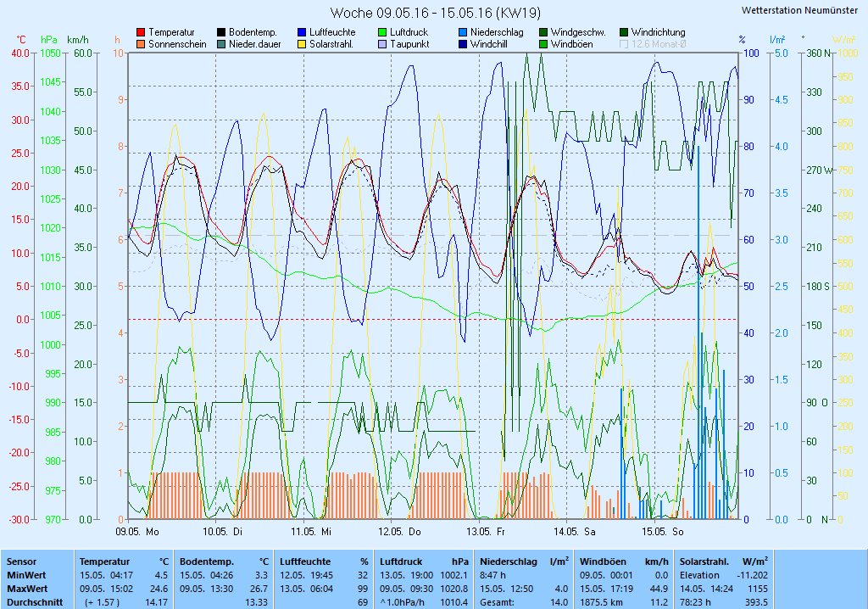This screenshot has height=609, width=868.
Task: Select the Taupunkt legend label
Action: click(x=409, y=44)
